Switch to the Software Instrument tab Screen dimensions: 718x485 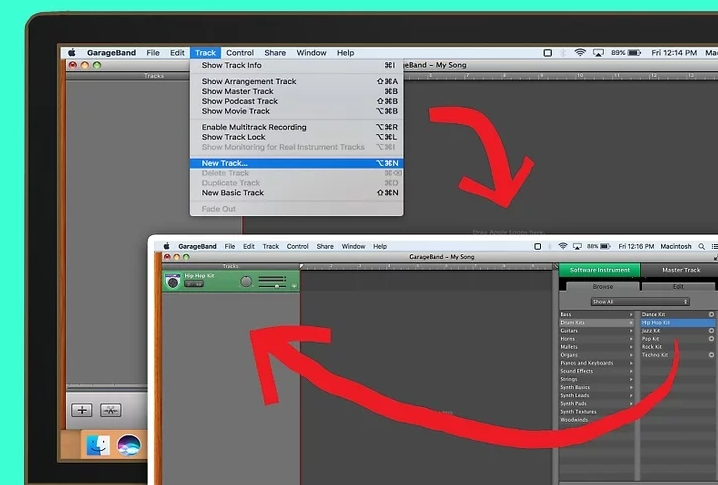click(599, 270)
